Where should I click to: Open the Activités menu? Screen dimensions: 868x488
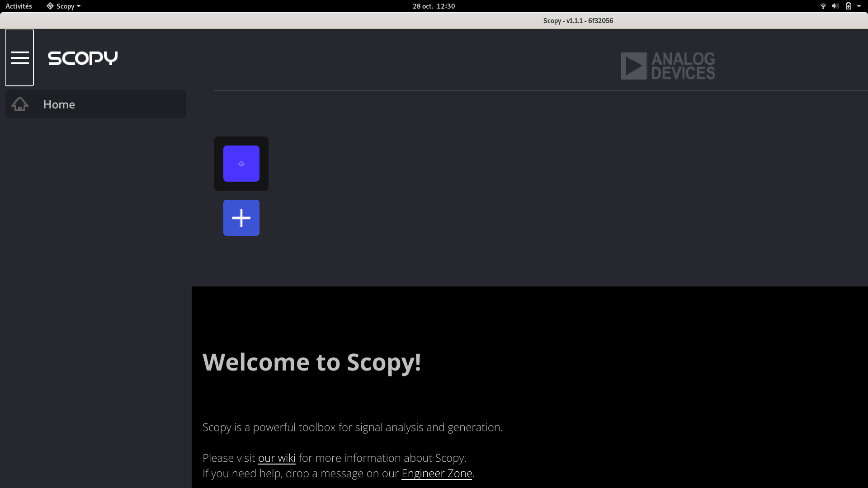pyautogui.click(x=19, y=6)
